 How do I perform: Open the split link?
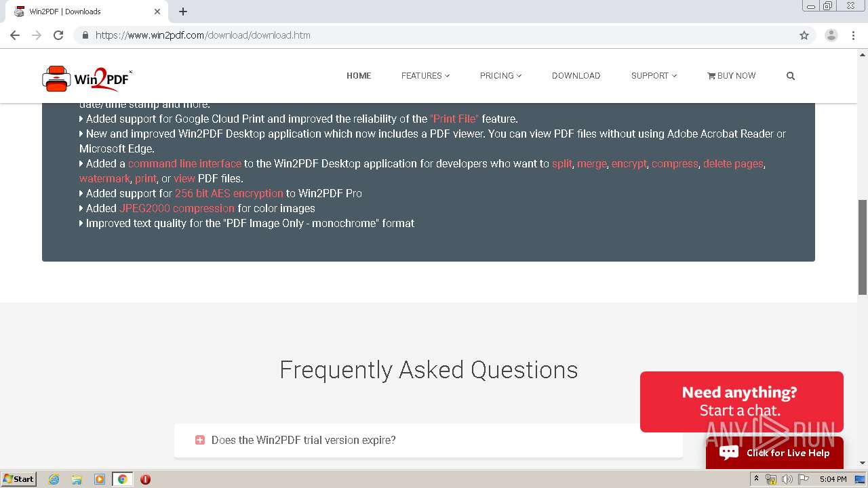pos(561,163)
